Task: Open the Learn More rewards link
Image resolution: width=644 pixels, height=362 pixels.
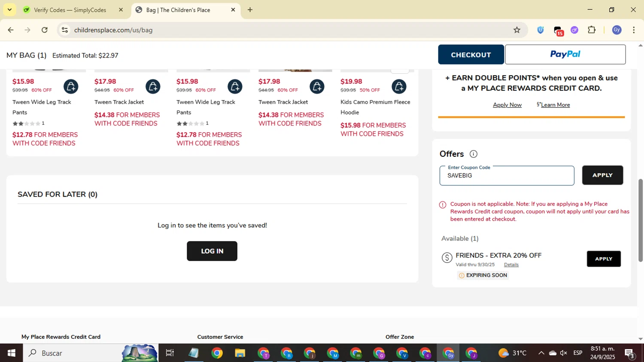Action: click(x=555, y=105)
